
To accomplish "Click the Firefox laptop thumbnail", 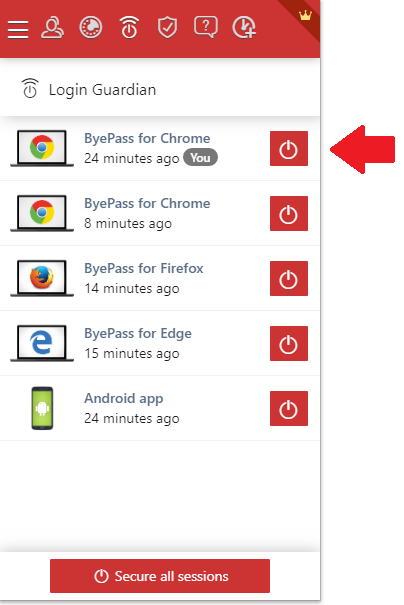I will [x=42, y=278].
